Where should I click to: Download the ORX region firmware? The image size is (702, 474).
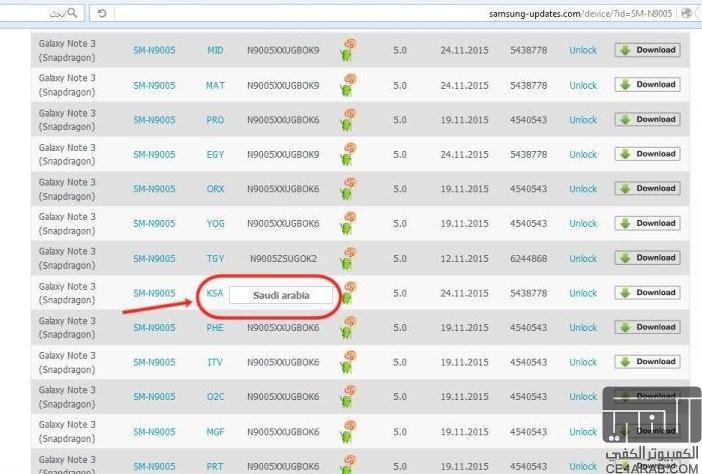(x=647, y=188)
